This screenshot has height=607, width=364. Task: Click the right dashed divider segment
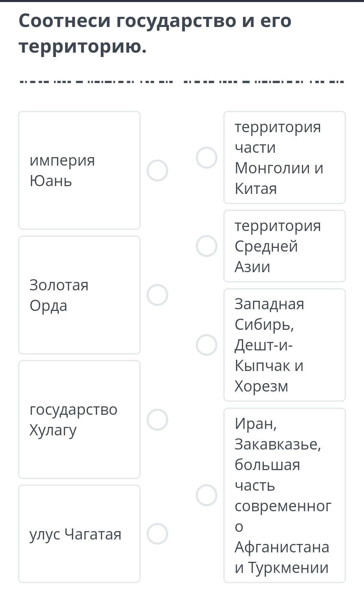pos(264,82)
